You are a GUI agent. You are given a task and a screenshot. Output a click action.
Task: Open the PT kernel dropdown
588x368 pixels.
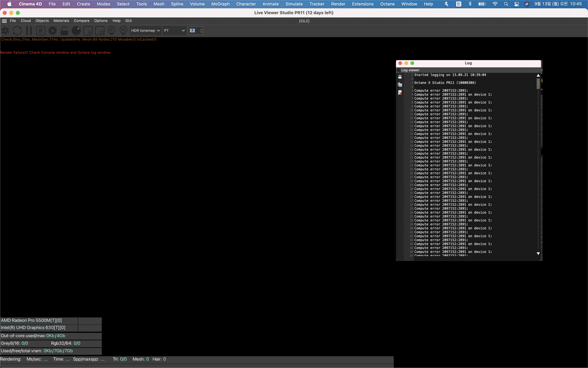[x=174, y=31]
